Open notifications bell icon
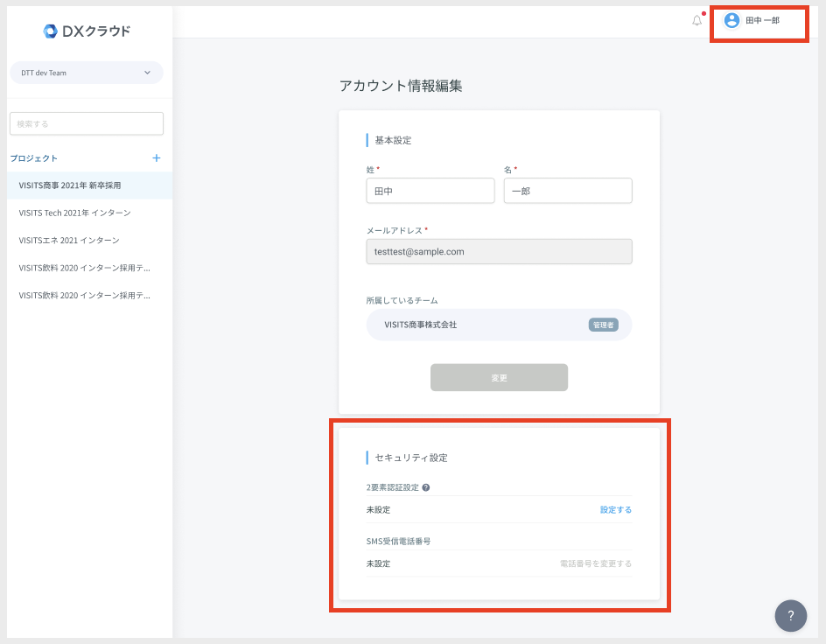The height and width of the screenshot is (644, 826). click(696, 20)
